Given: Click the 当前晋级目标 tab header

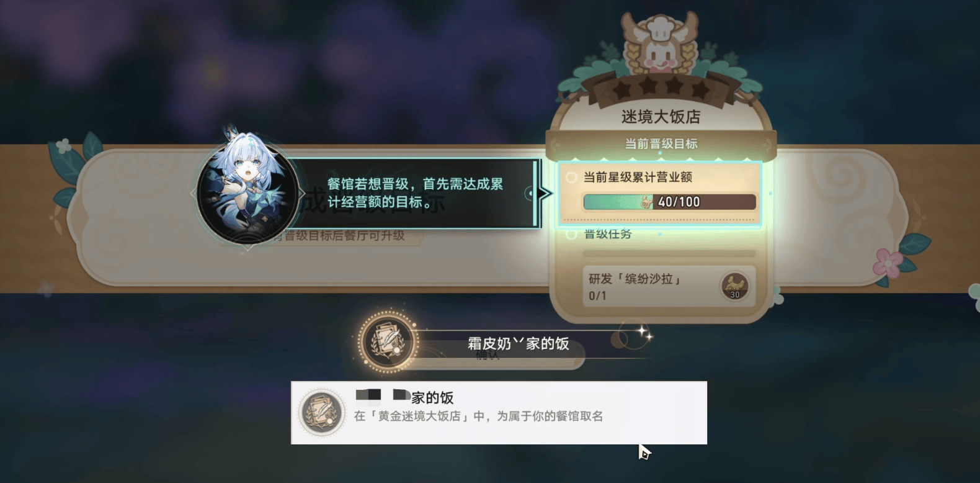Looking at the screenshot, I should point(661,144).
